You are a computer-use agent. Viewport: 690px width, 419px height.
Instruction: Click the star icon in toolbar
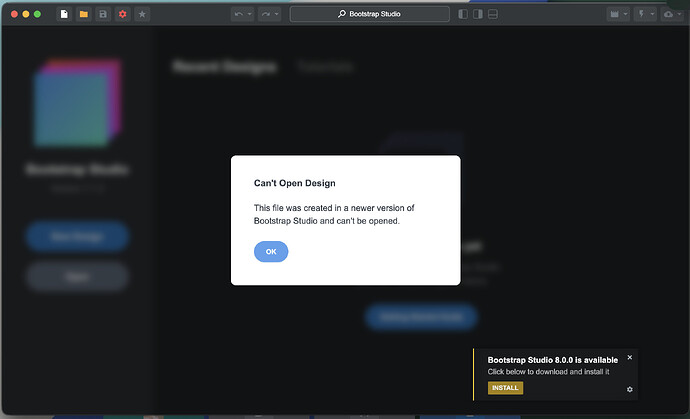tap(142, 14)
